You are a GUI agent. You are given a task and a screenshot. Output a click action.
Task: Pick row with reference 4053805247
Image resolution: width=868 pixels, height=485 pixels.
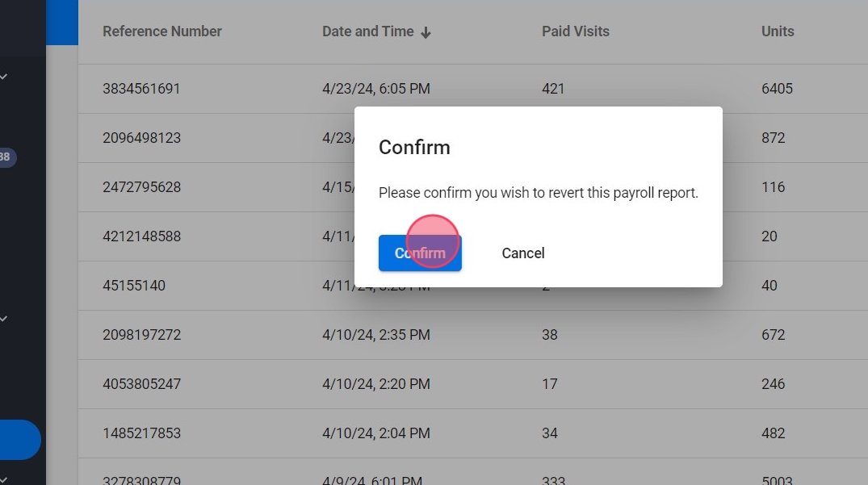click(x=141, y=384)
